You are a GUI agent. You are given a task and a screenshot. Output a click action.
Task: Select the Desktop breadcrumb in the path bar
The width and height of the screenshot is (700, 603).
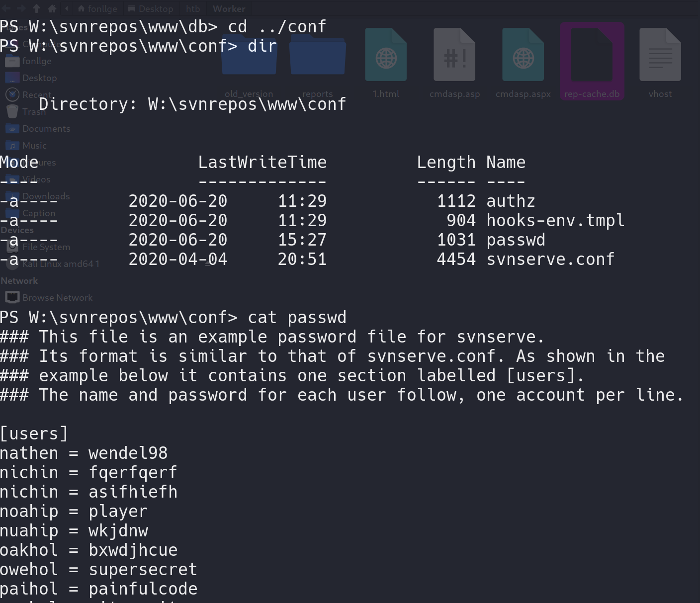[x=151, y=8]
